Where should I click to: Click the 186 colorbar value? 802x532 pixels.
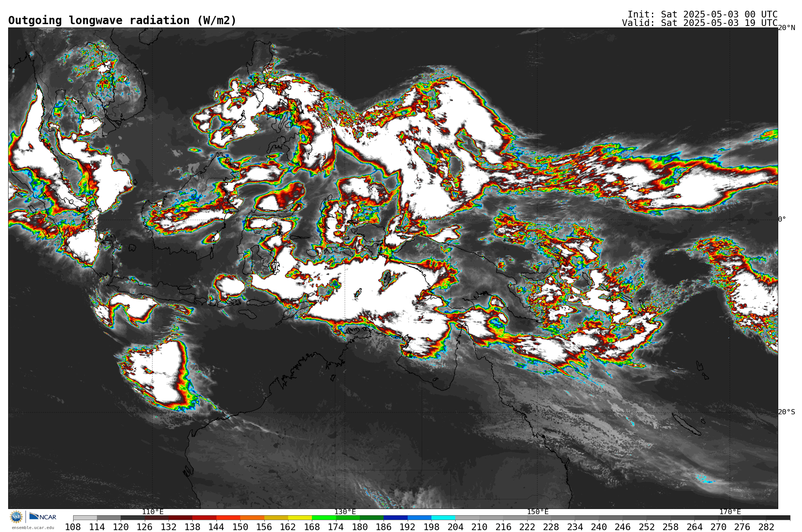tap(384, 527)
